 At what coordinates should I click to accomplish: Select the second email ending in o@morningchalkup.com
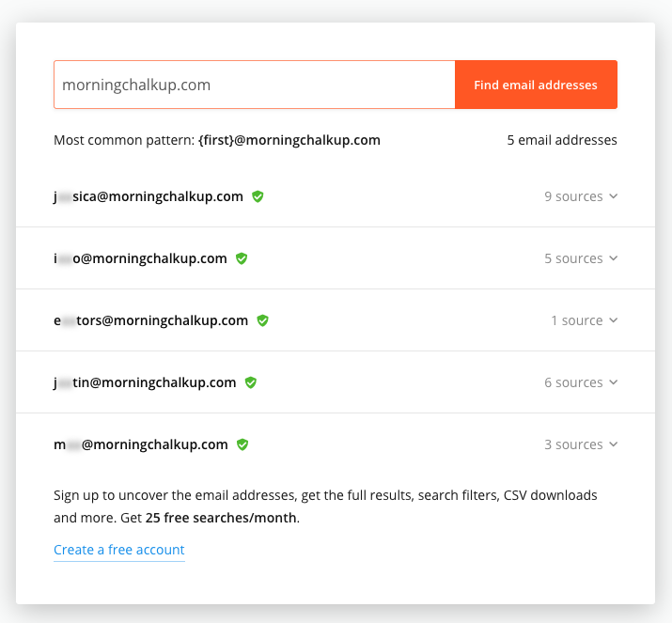140,258
